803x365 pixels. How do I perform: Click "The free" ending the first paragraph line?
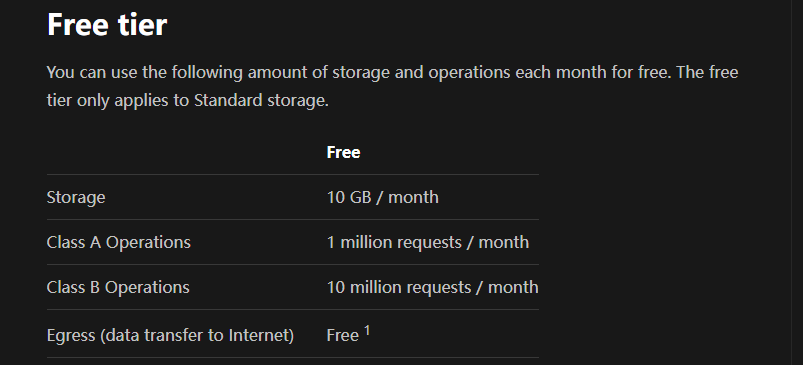[x=707, y=72]
